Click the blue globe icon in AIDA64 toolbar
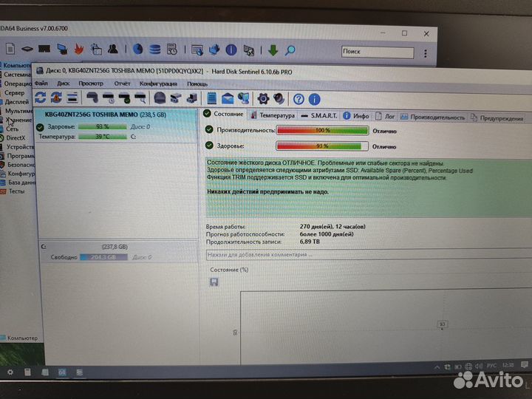 click(137, 50)
